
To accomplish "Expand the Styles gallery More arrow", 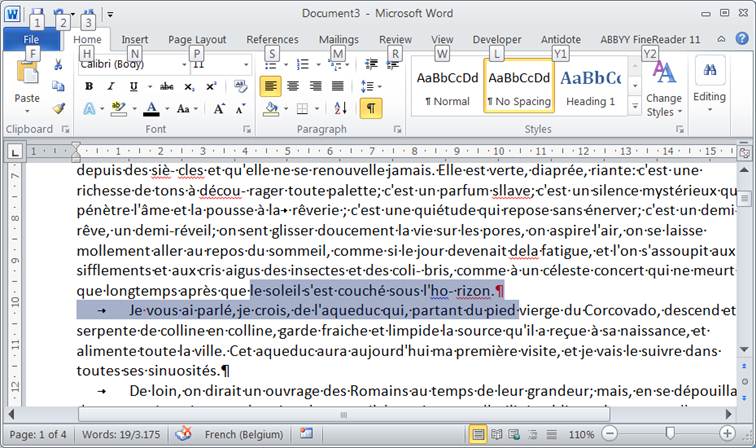I will coord(635,105).
